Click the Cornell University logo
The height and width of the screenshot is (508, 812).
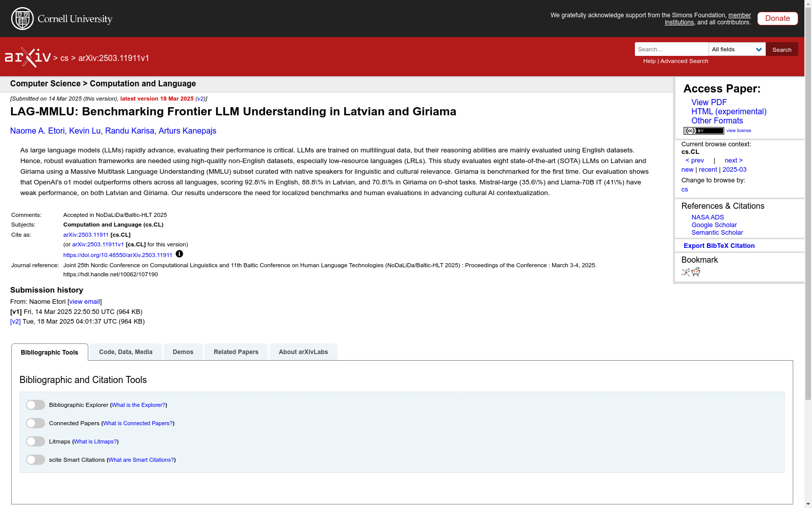click(x=62, y=19)
